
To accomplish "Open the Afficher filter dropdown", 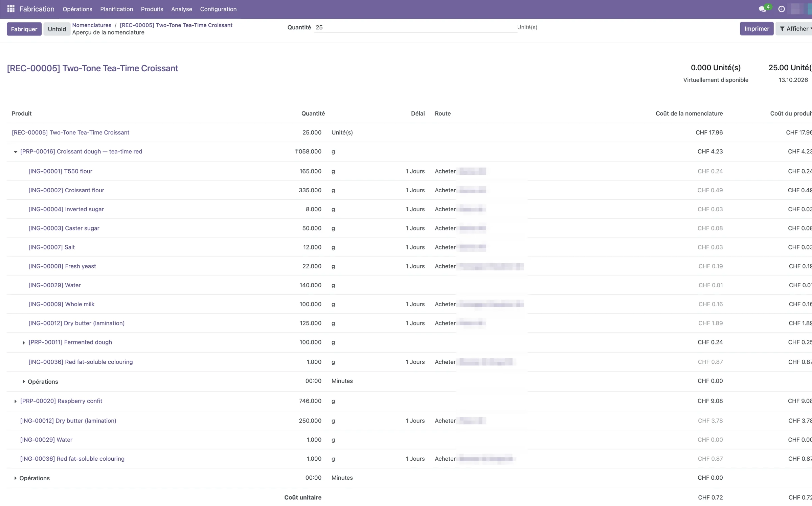I will pos(795,29).
